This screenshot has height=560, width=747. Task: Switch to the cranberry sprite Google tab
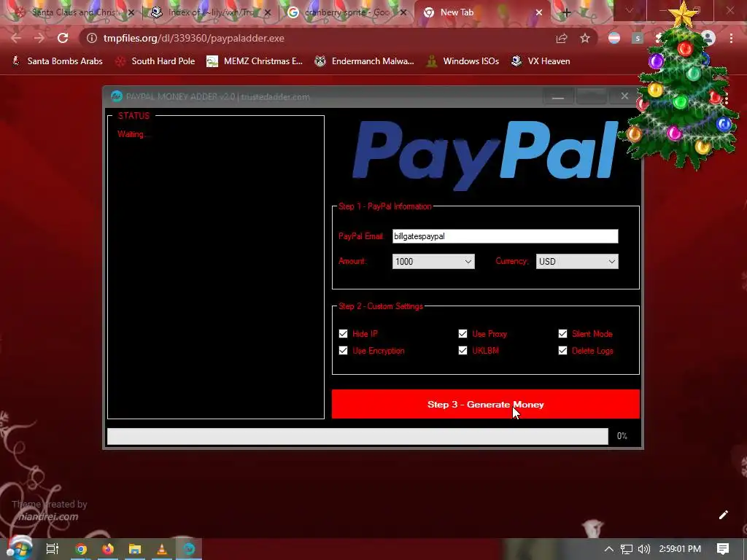(x=347, y=12)
